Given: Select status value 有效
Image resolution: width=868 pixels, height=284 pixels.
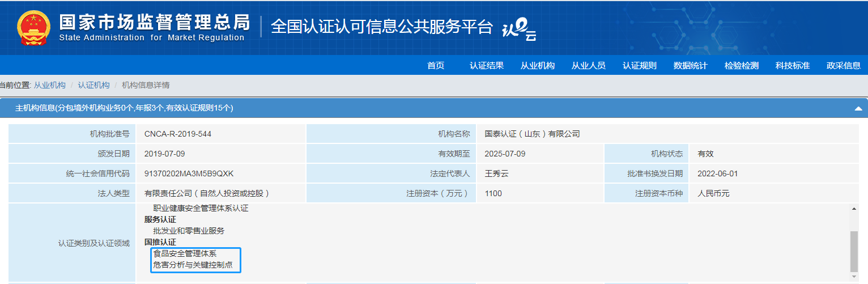Looking at the screenshot, I should pyautogui.click(x=705, y=154).
